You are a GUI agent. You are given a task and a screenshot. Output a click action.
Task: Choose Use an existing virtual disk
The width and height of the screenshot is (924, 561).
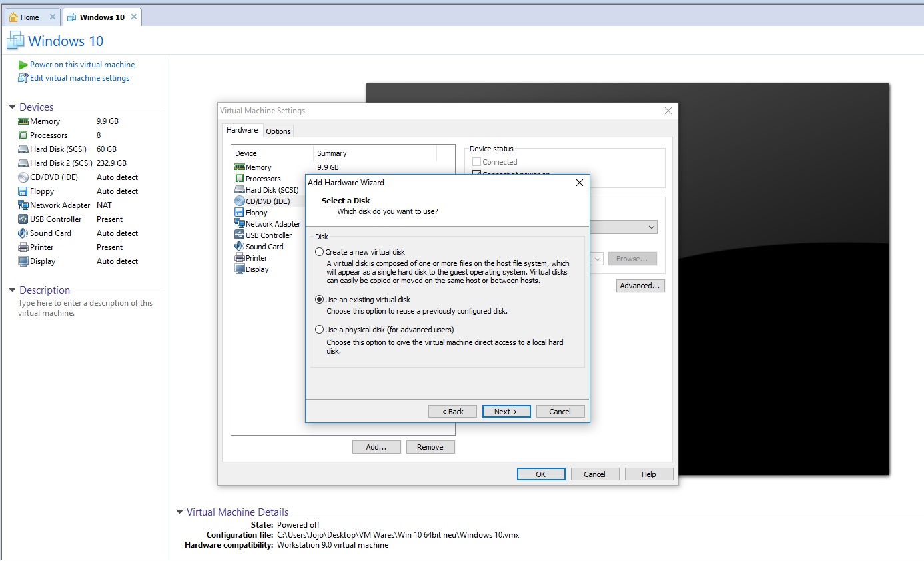[320, 300]
